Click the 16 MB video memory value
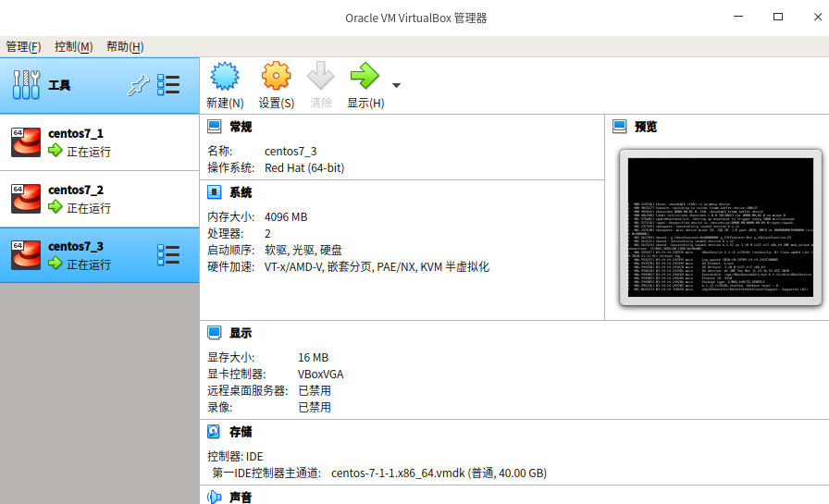This screenshot has width=829, height=504. coord(314,358)
